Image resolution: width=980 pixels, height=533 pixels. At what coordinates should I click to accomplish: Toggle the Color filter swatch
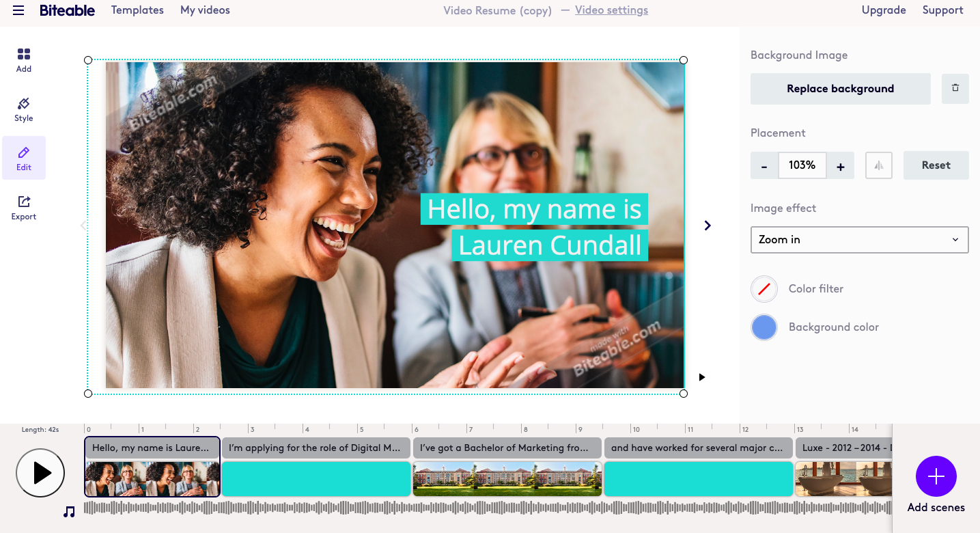pyautogui.click(x=764, y=289)
